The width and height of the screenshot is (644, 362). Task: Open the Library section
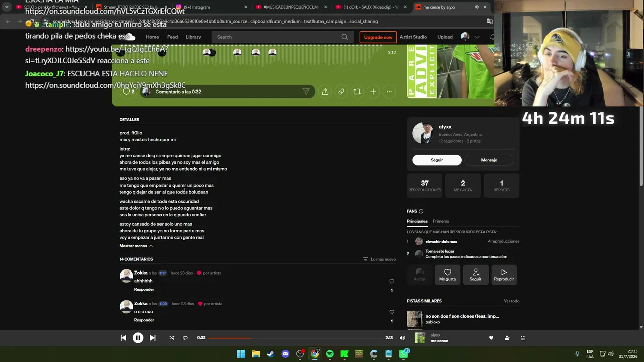coord(193,37)
